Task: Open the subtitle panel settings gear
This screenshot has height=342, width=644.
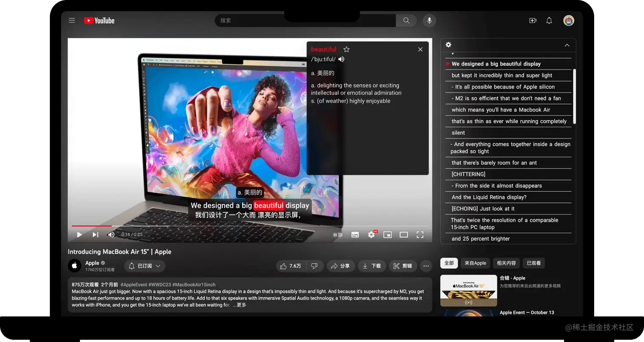Action: coord(448,45)
